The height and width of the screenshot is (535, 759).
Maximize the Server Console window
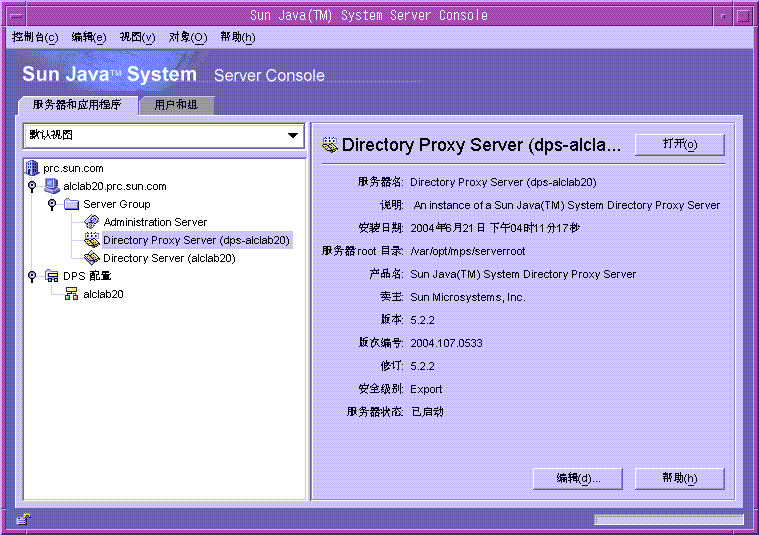743,16
